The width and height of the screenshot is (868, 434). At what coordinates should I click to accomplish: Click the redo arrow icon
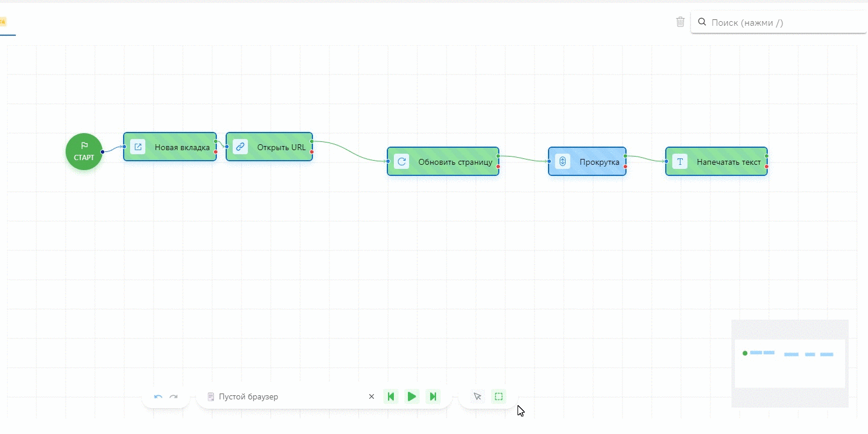click(173, 397)
